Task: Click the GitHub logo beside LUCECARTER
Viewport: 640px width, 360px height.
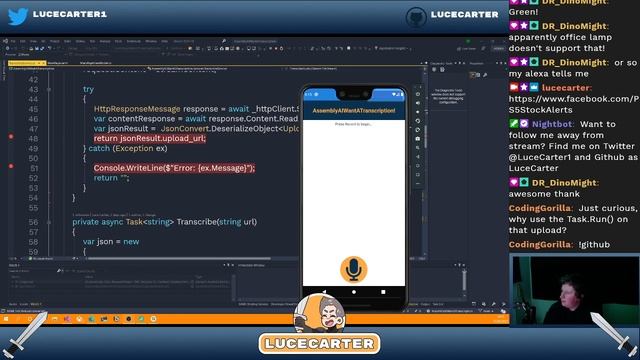Action: click(x=416, y=17)
